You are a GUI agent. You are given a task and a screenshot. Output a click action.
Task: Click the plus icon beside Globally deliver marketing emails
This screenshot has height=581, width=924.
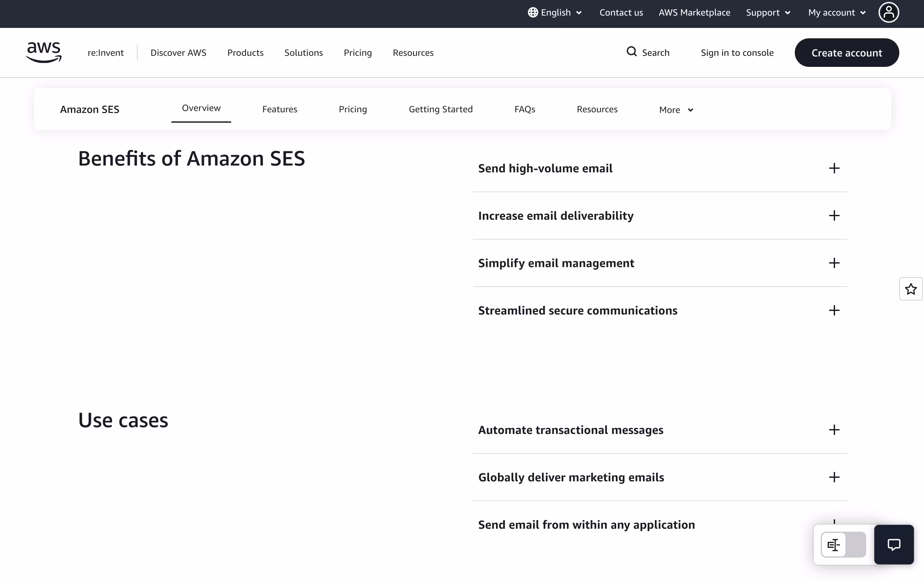(x=834, y=477)
